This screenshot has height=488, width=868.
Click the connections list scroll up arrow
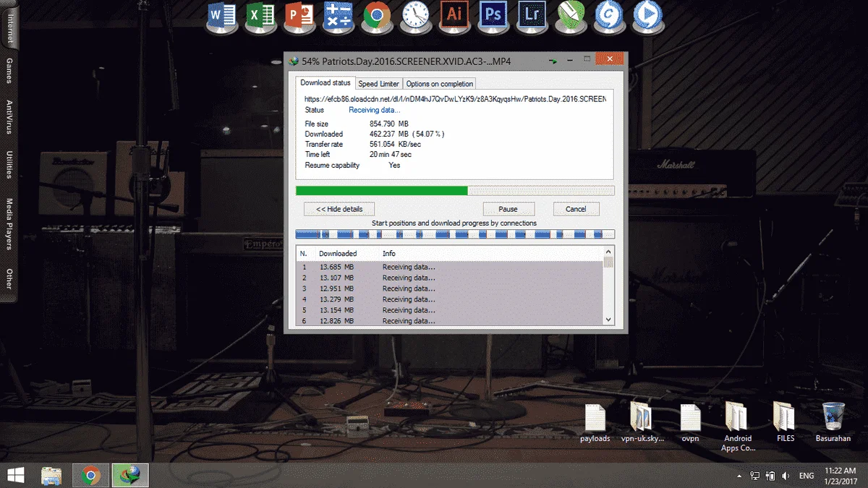pyautogui.click(x=608, y=251)
